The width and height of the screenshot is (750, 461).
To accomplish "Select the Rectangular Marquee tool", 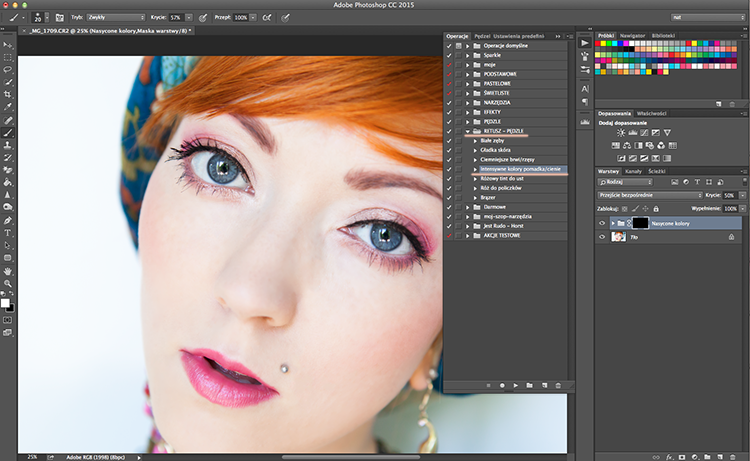I will click(8, 57).
